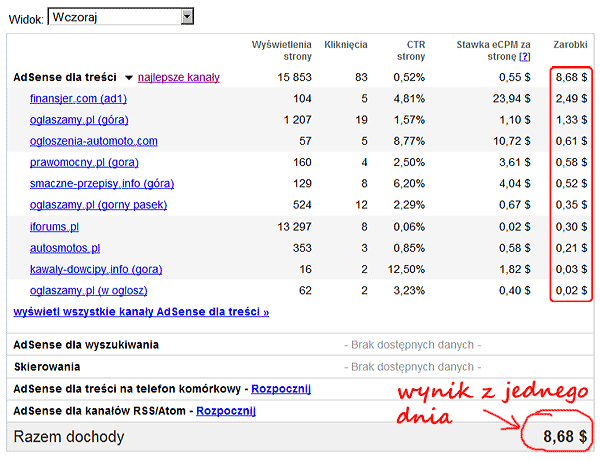This screenshot has width=600, height=461.
Task: Click the Stawka eCPM za stronę header
Action: tap(494, 50)
